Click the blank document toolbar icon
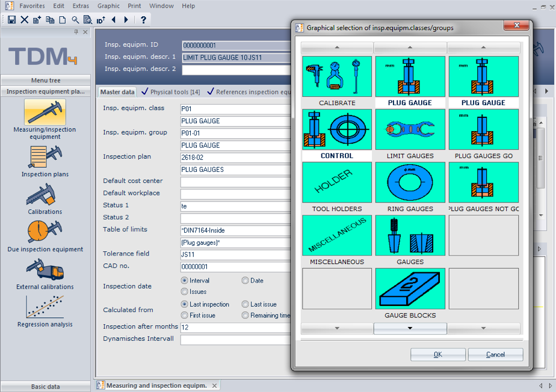 point(63,19)
